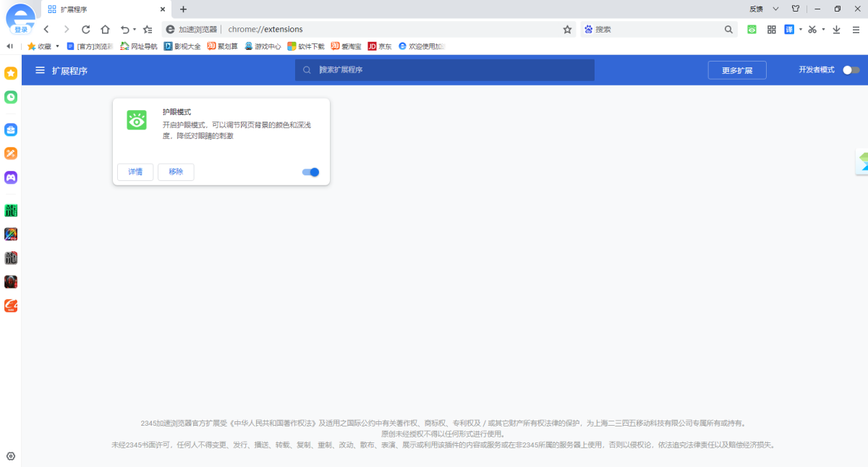
Task: Click the settings gear at sidebar bottom
Action: tap(10, 456)
